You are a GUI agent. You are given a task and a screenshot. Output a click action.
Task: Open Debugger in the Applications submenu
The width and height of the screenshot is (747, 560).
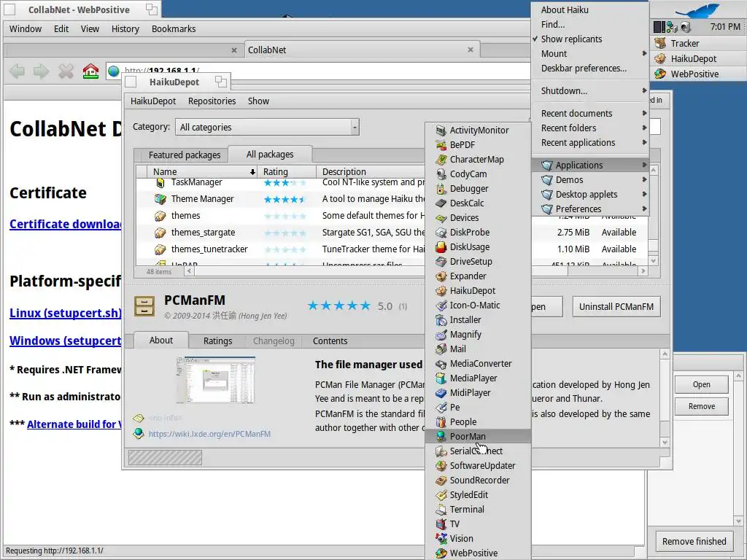[x=478, y=189]
